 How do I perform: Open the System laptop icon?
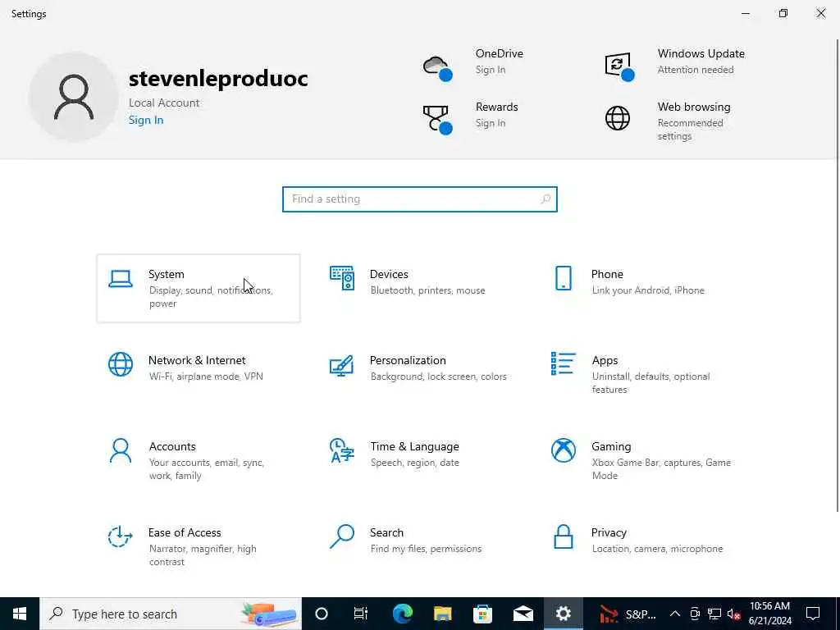coord(121,279)
